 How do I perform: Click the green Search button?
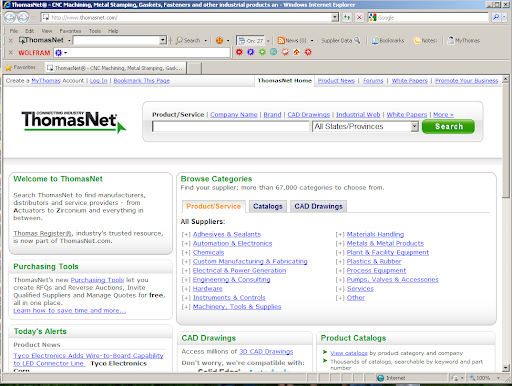point(448,127)
